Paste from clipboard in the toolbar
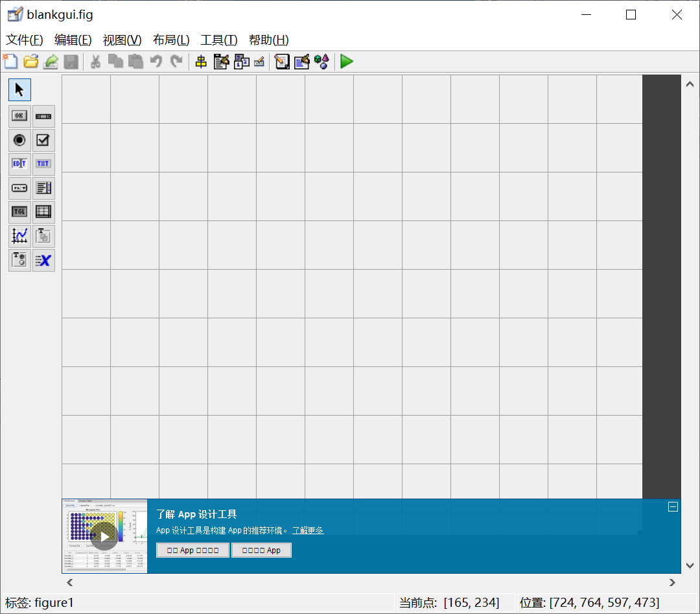700x614 pixels. 135,61
